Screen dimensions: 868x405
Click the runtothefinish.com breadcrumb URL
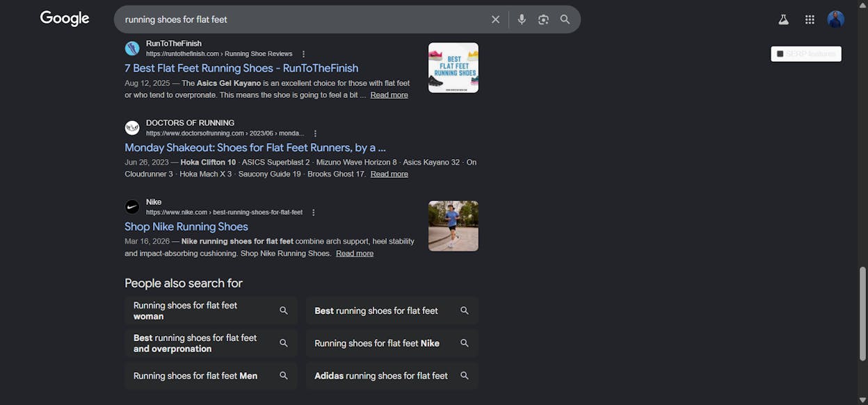pos(219,54)
